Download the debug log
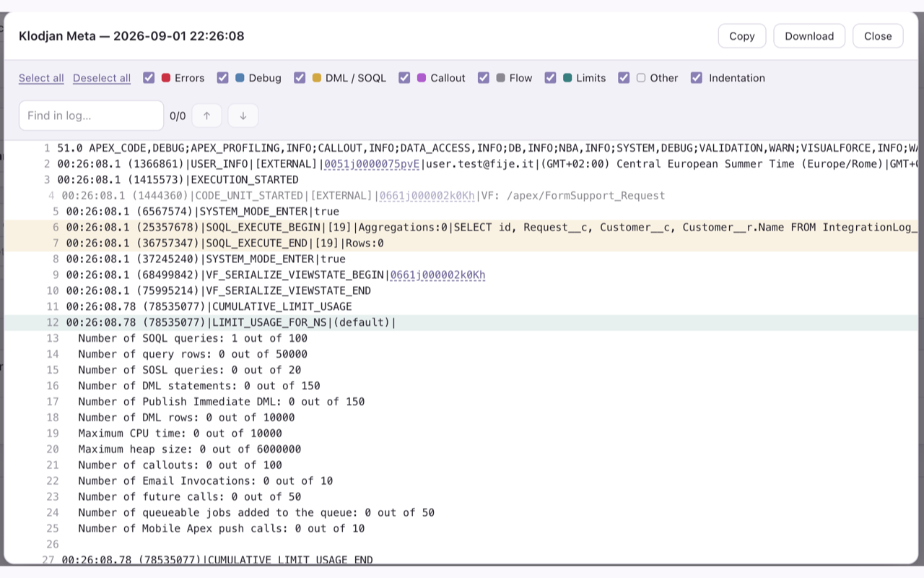Screen dimensions: 924x578 tap(809, 36)
